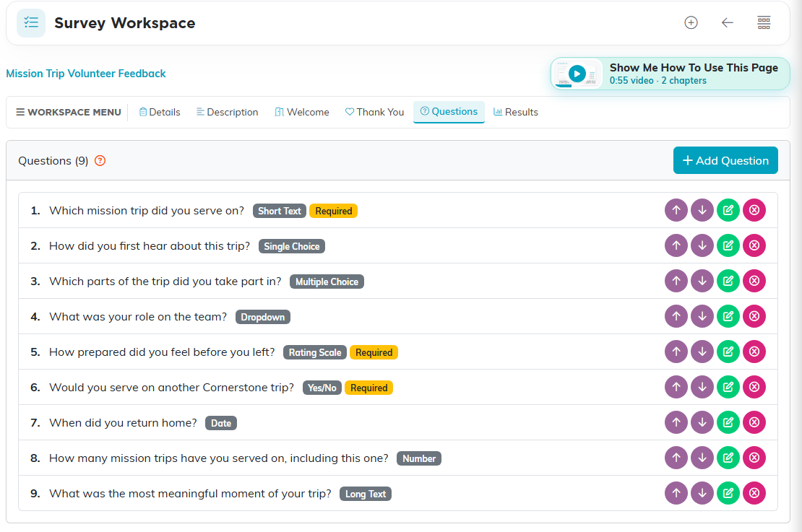The height and width of the screenshot is (532, 802).
Task: Click '0:55 video · 2 chapters' text
Action: coord(657,81)
